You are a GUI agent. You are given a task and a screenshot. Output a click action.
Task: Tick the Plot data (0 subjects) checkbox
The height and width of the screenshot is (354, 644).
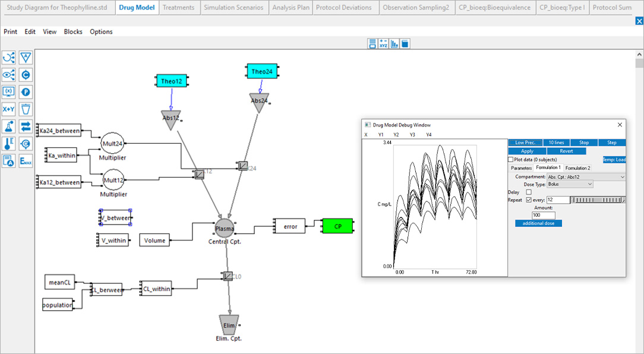tap(510, 159)
